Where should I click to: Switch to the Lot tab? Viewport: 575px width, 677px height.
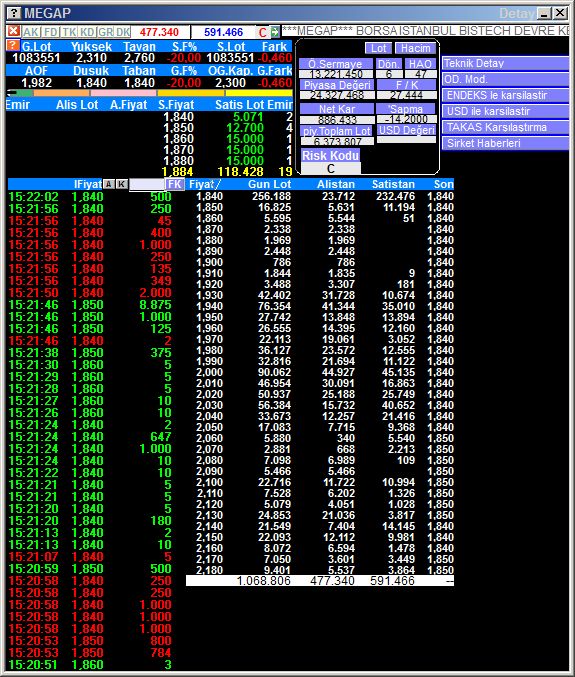(x=379, y=48)
